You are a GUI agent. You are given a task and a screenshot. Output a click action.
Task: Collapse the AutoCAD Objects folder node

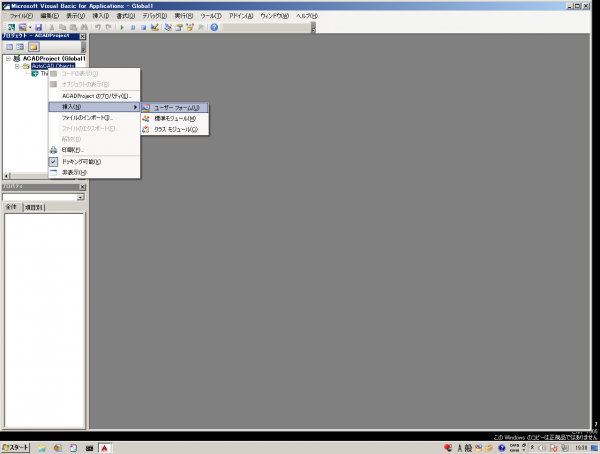[17, 66]
